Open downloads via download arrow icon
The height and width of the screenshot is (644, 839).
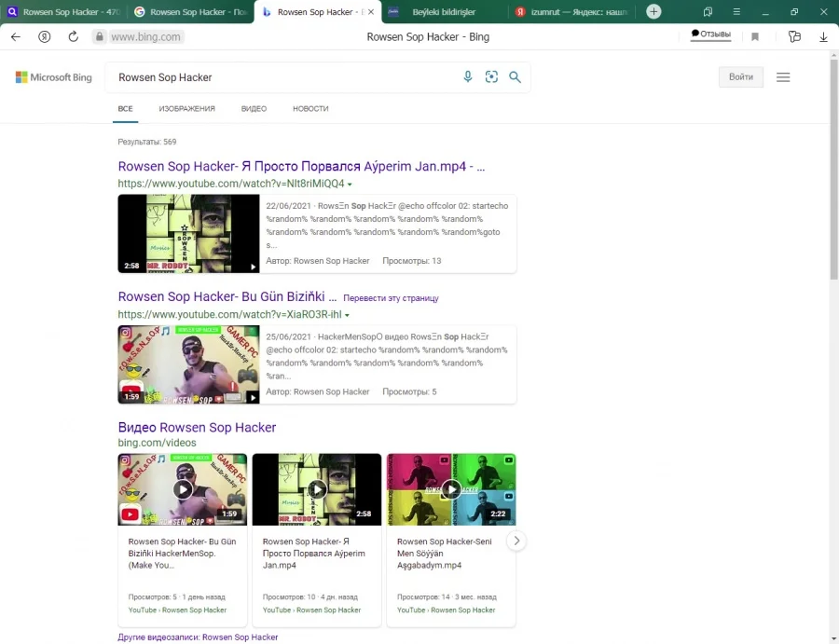click(823, 36)
